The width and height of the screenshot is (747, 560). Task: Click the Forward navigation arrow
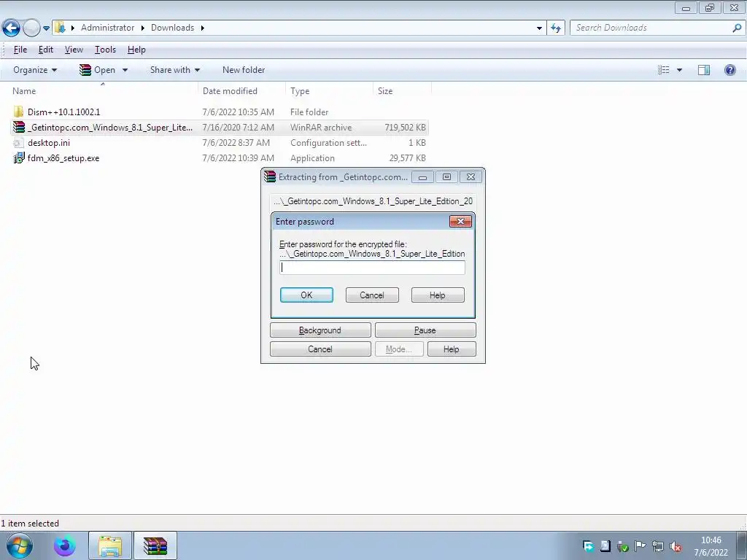(31, 28)
